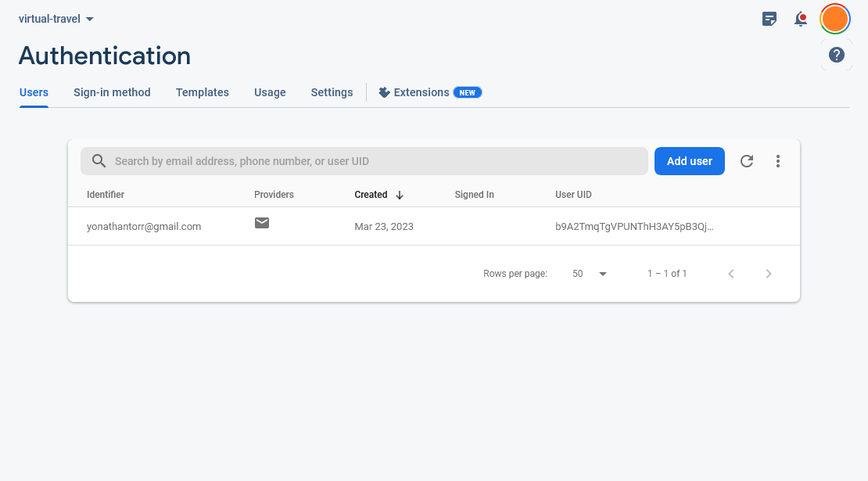The image size is (868, 481).
Task: Click the NEW badge on Extensions
Action: click(x=468, y=92)
